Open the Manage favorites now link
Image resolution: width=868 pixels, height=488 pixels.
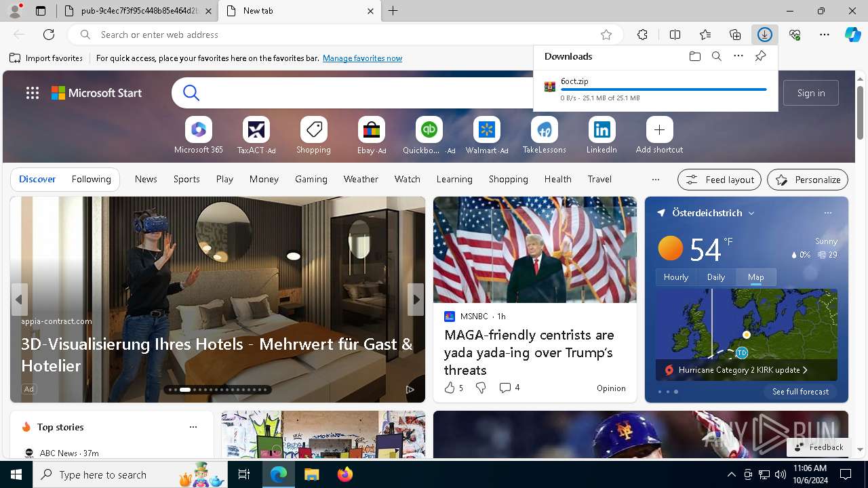[362, 58]
